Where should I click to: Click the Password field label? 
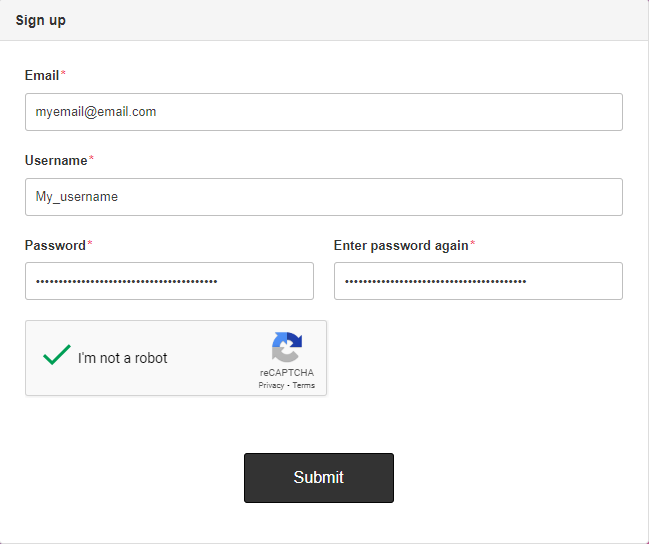pyautogui.click(x=55, y=245)
